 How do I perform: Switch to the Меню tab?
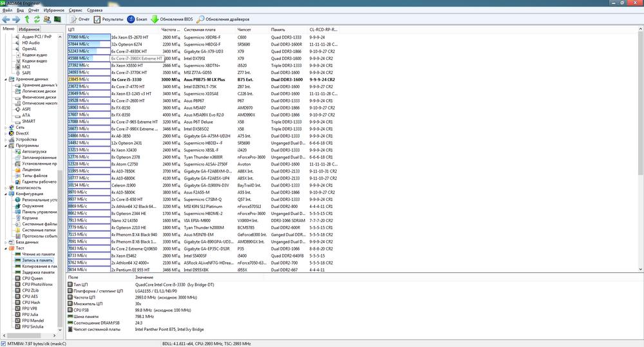tap(8, 29)
